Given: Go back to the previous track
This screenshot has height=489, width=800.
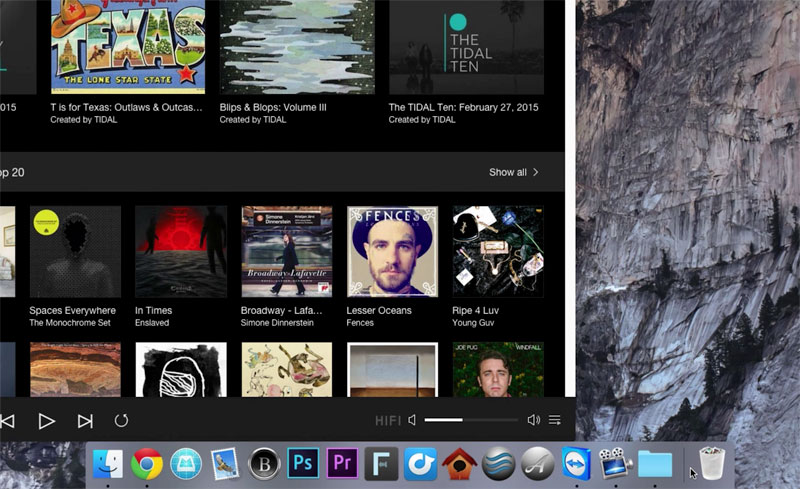Looking at the screenshot, I should coord(7,421).
